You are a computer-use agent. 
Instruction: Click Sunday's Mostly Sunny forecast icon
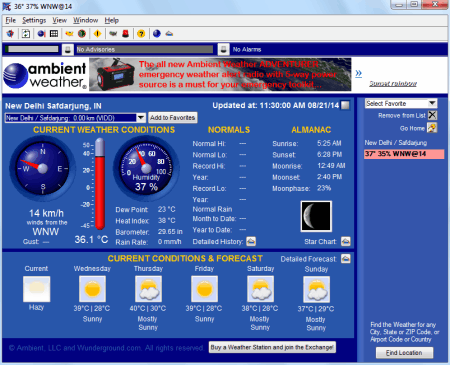tap(317, 289)
